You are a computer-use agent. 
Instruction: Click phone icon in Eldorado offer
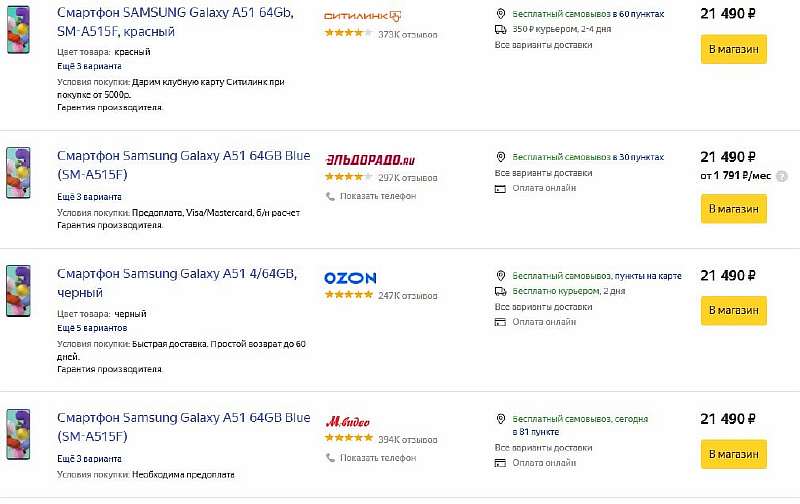pos(330,196)
